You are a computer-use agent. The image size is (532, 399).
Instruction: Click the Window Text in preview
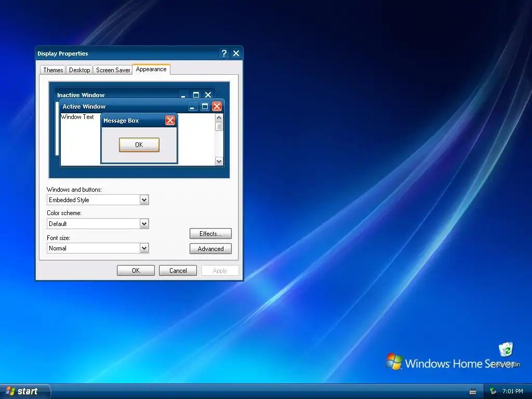point(77,117)
